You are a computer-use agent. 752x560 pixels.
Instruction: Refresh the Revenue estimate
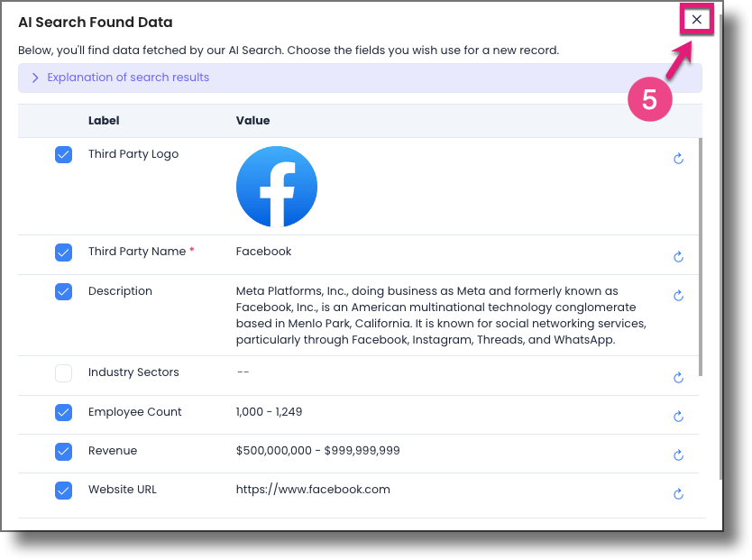click(678, 454)
